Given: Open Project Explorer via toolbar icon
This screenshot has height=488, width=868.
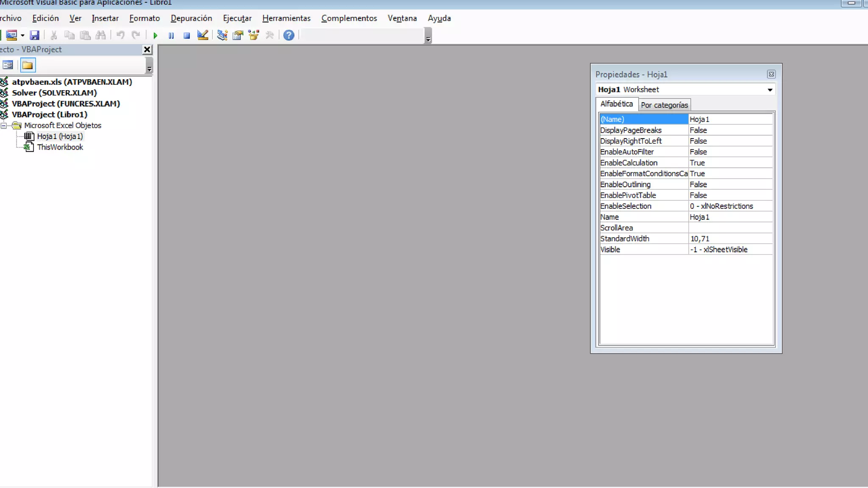Looking at the screenshot, I should pos(222,35).
